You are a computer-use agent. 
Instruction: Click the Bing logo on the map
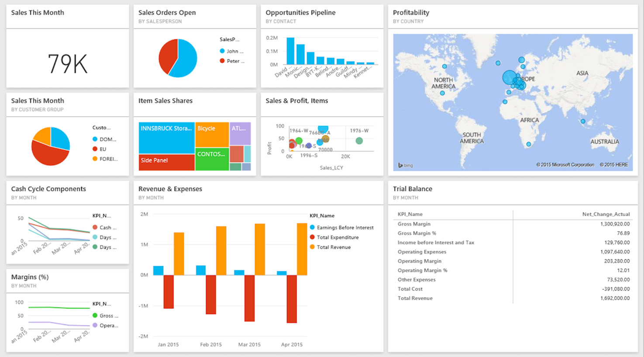tap(405, 165)
